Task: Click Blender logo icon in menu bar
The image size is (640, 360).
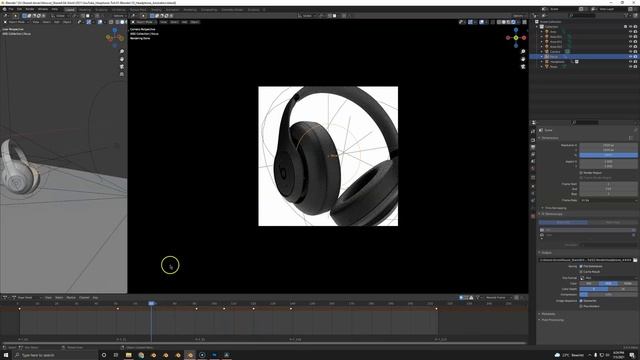Action: (4, 9)
